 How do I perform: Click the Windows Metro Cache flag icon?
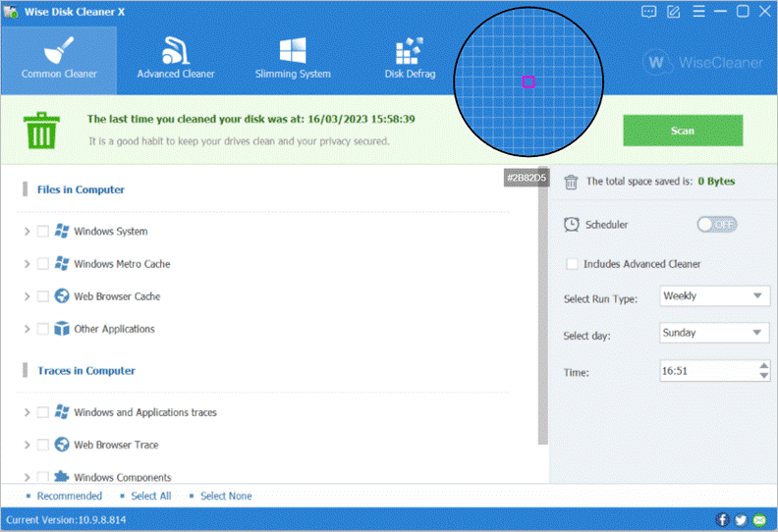click(62, 264)
